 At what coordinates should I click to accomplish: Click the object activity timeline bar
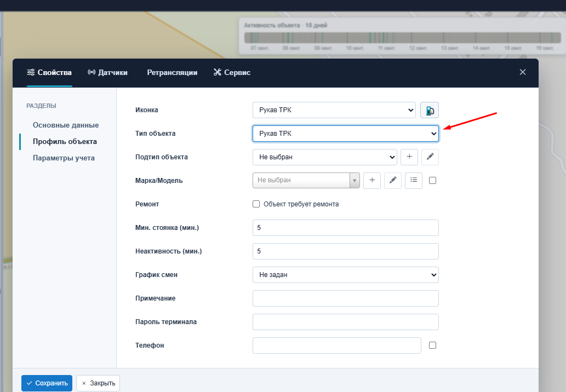click(x=403, y=38)
